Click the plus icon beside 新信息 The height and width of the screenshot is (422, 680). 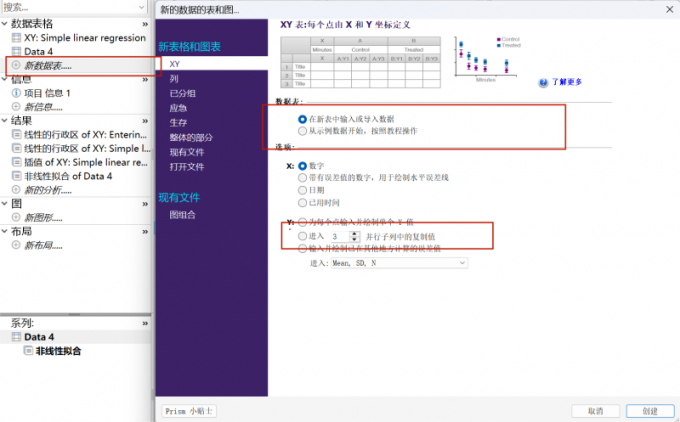(x=16, y=107)
